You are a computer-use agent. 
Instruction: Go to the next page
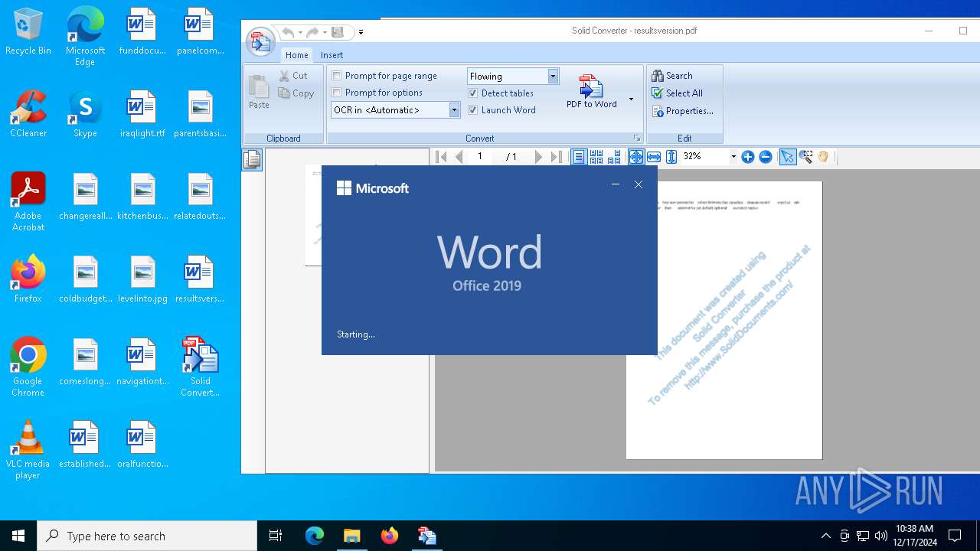tap(538, 157)
